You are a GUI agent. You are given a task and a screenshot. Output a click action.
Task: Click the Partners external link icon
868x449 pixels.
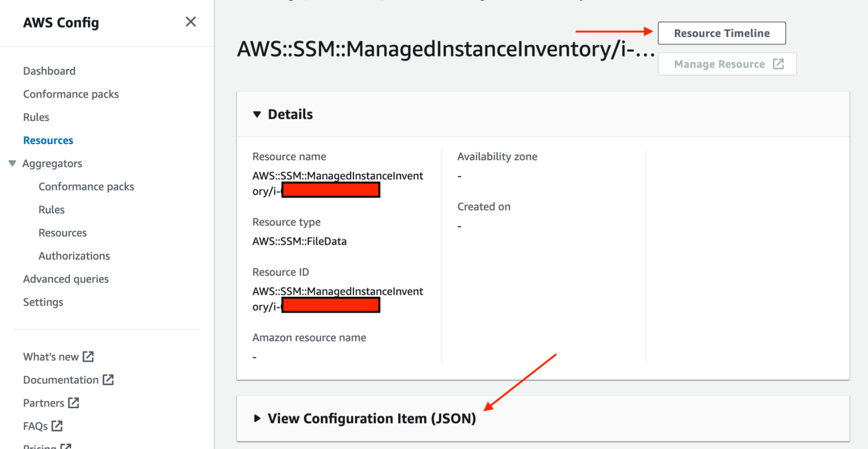(74, 403)
